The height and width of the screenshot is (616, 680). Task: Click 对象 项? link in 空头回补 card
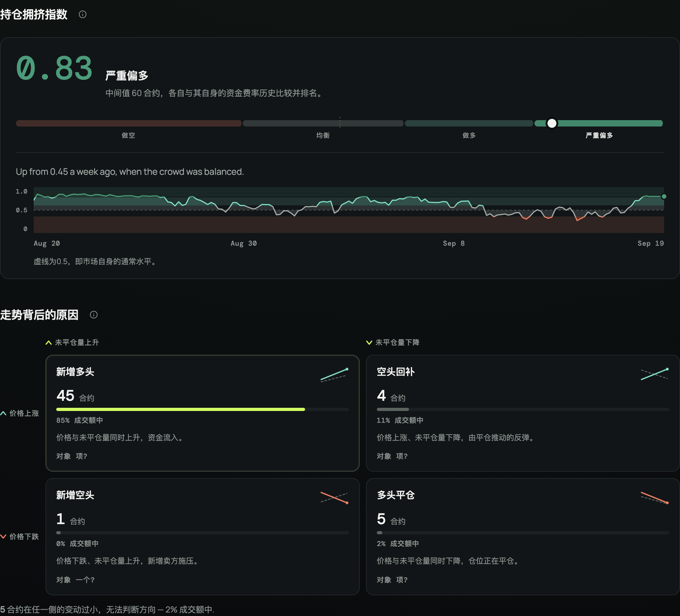392,456
